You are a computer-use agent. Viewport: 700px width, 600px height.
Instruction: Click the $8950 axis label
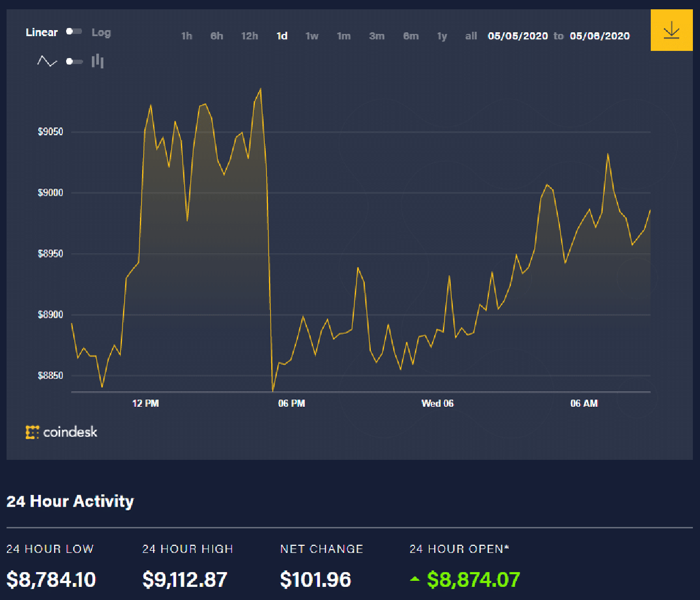tap(50, 254)
